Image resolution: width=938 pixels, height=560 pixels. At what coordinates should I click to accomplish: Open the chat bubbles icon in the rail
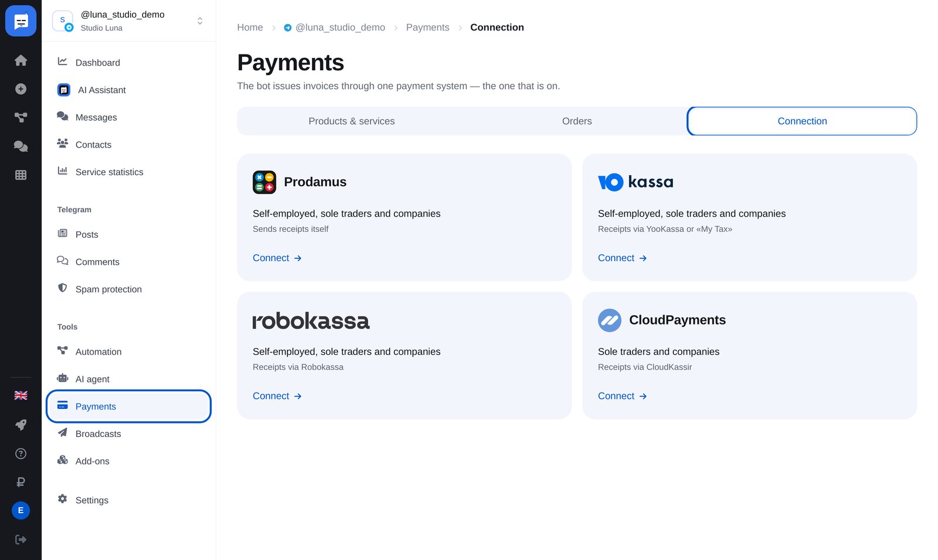pos(21,146)
